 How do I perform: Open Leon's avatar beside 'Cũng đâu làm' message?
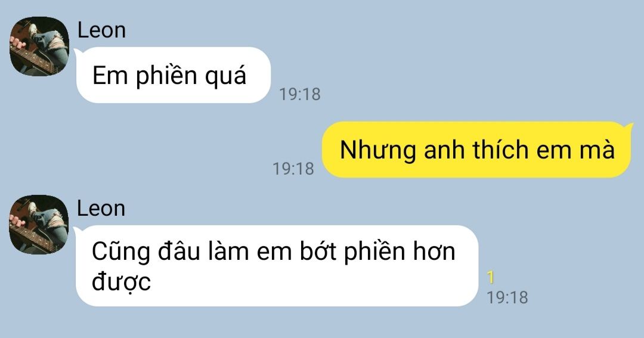(x=39, y=224)
